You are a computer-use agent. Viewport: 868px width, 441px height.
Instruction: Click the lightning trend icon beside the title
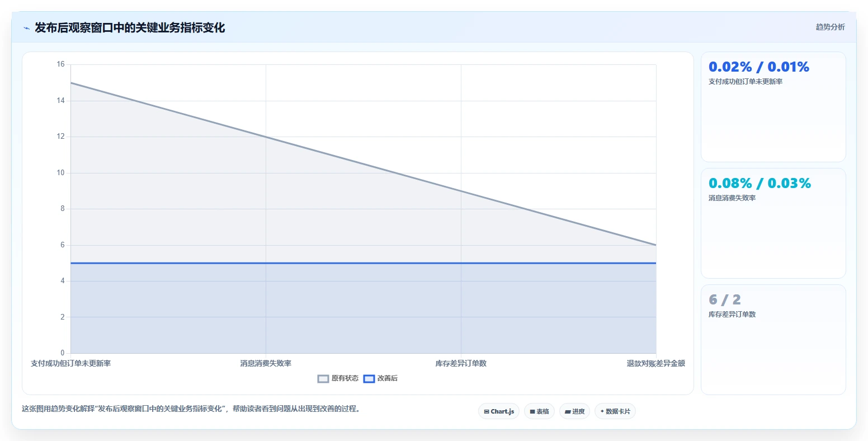26,28
